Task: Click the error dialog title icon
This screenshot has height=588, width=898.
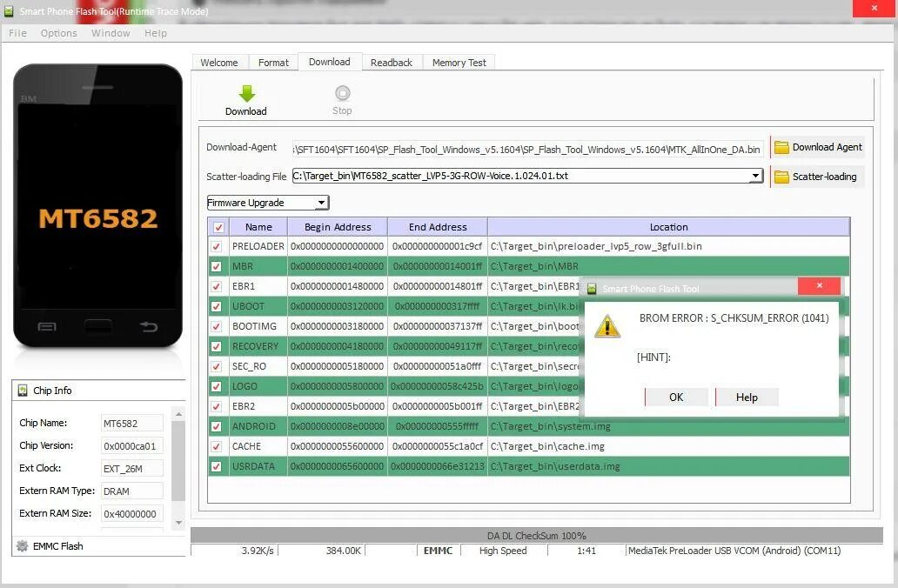Action: coord(593,289)
